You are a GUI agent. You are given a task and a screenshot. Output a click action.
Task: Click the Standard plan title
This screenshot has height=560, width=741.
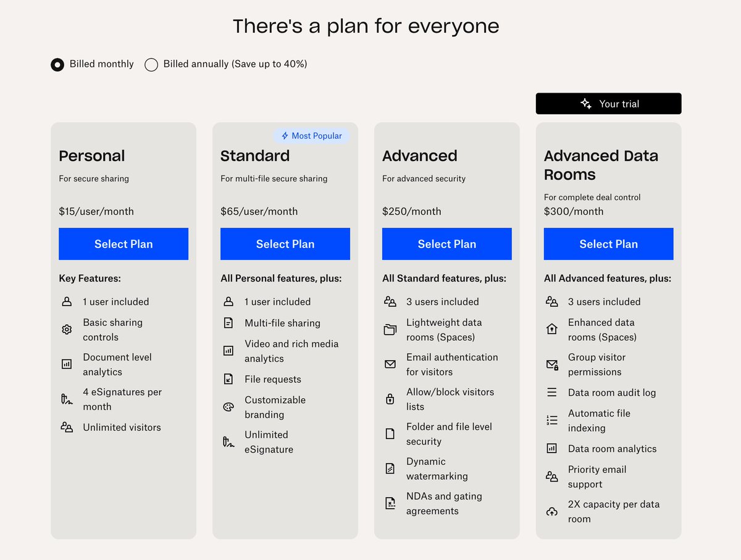255,156
